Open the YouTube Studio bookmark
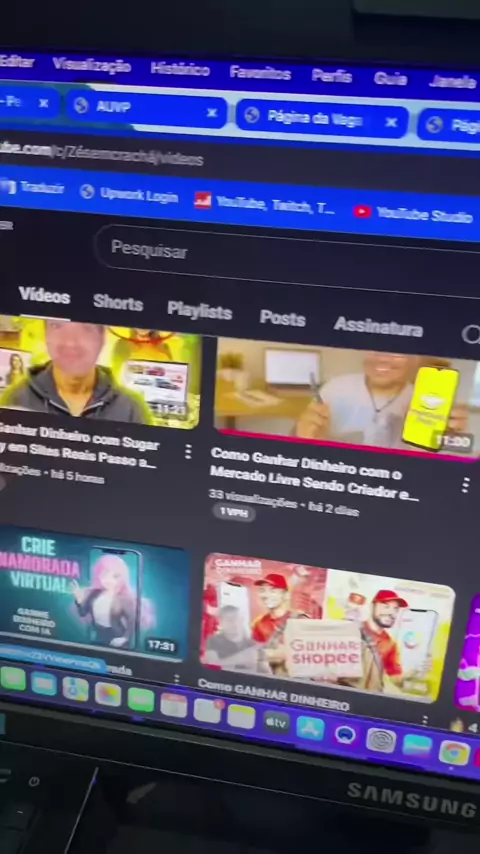Screen dimensions: 480x854 (x=412, y=214)
